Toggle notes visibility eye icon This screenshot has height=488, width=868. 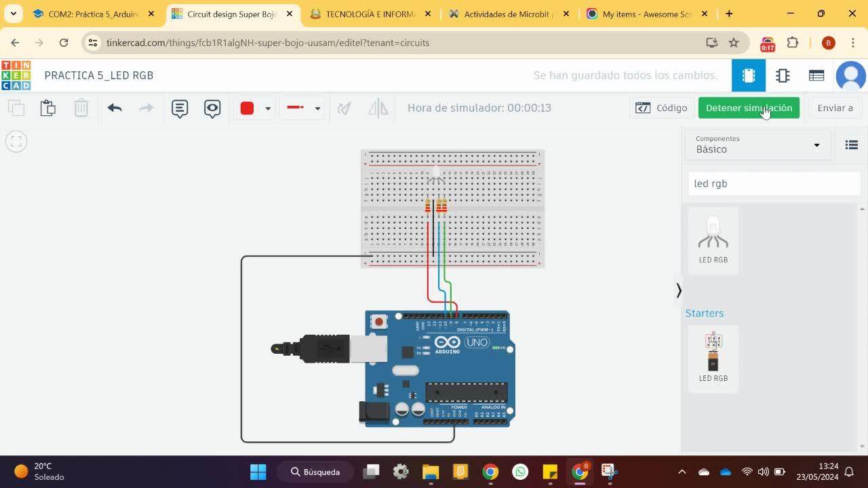(212, 108)
